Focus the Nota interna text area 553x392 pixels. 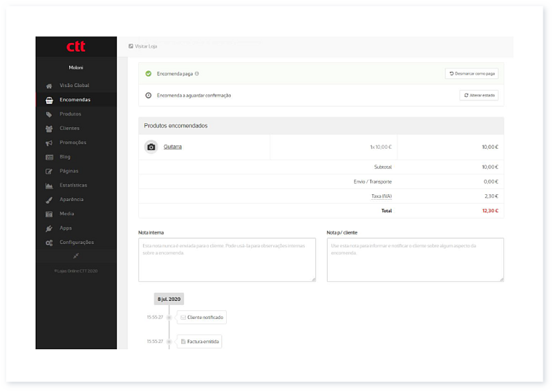[227, 260]
